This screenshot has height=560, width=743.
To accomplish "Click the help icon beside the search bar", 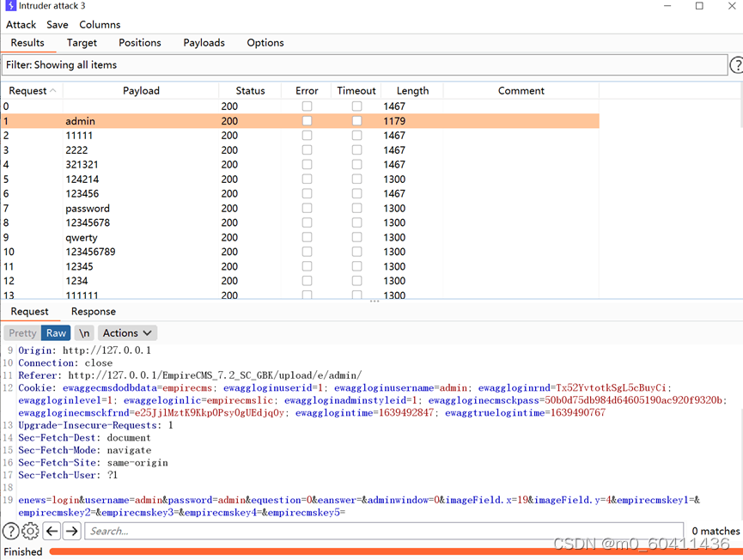I will click(x=11, y=531).
